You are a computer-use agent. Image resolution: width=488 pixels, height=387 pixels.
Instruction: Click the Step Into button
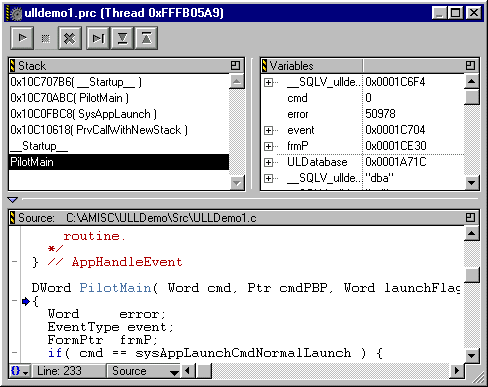[122, 38]
